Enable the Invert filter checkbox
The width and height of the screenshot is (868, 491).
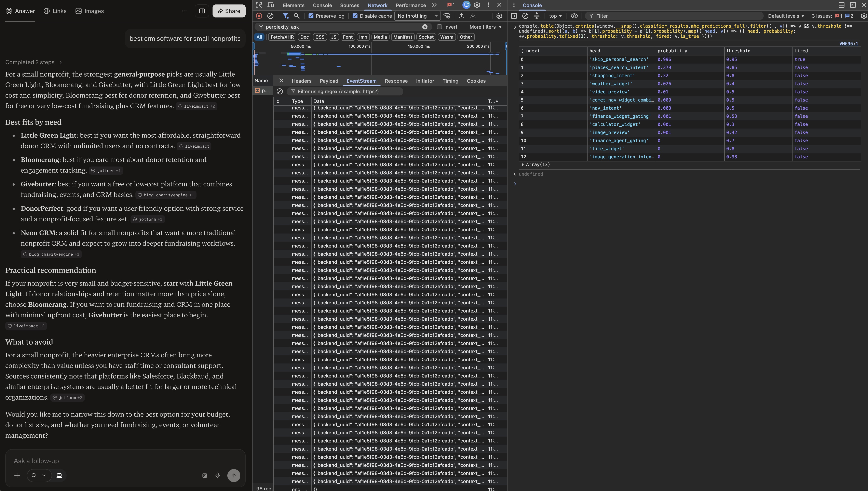click(439, 27)
